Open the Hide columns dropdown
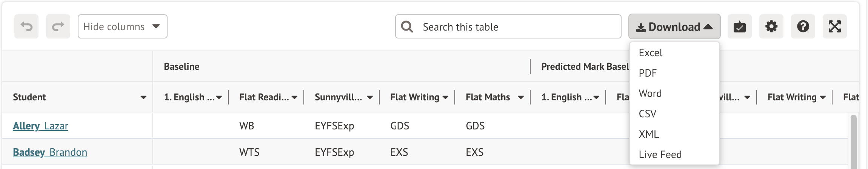868x169 pixels. pyautogui.click(x=122, y=26)
